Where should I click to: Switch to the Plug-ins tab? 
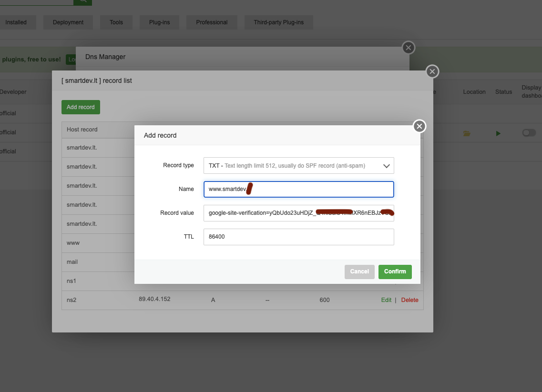coord(159,22)
